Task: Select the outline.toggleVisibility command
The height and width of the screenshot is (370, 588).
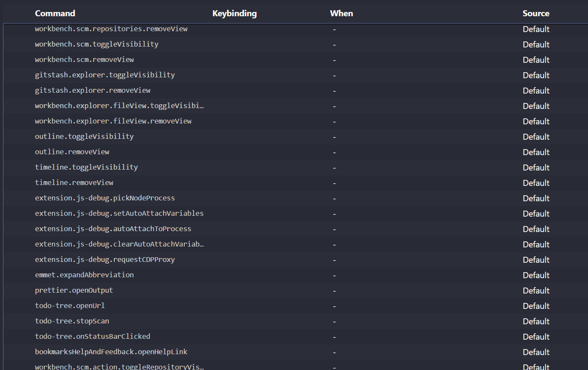Action: coord(84,136)
